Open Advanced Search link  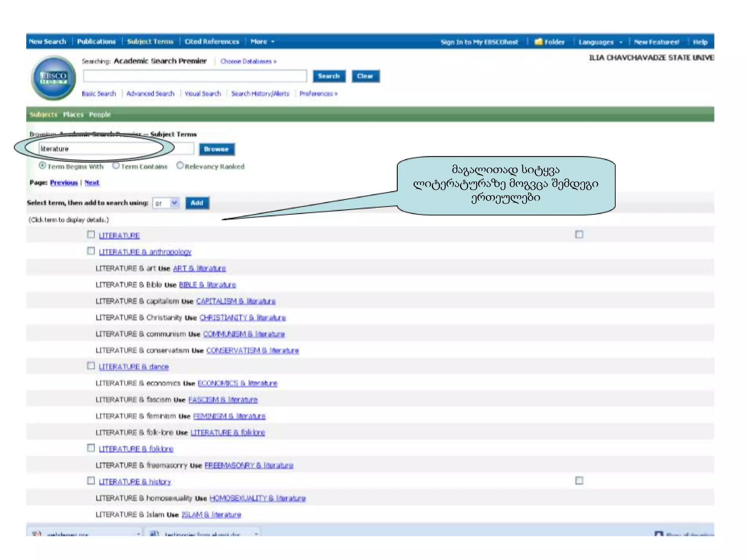click(150, 94)
